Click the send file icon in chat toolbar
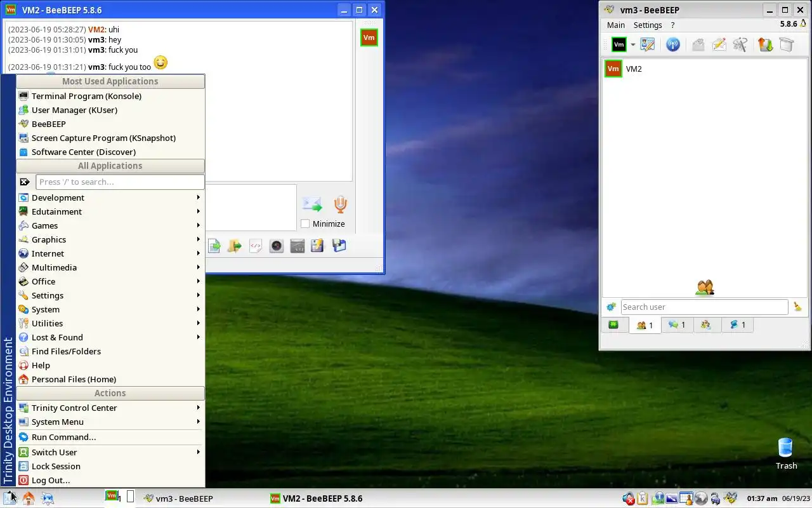The width and height of the screenshot is (812, 508). pos(214,246)
